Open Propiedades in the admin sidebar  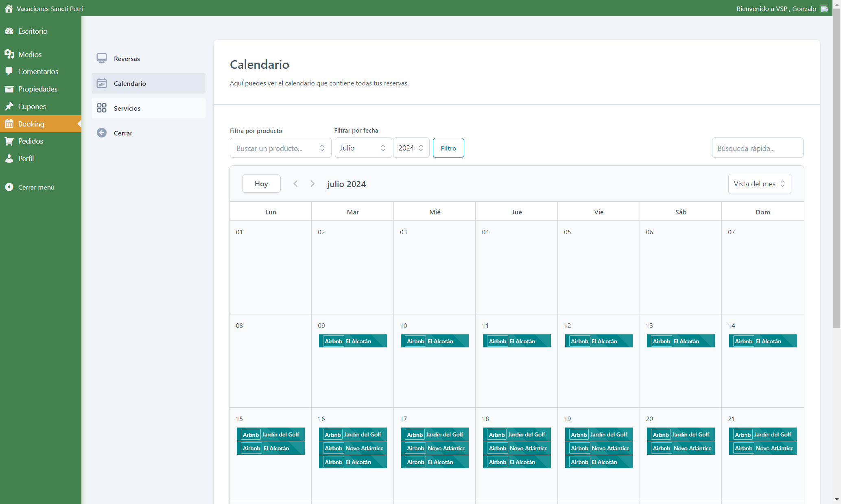tap(41, 89)
